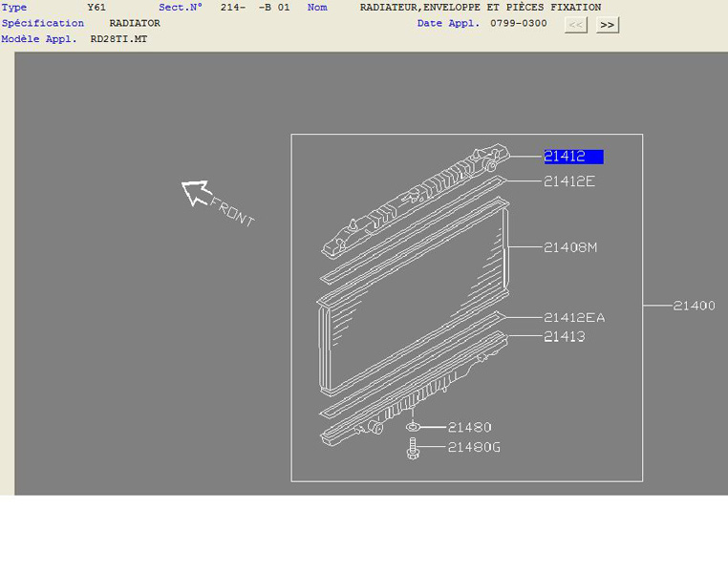Screen dimensions: 728x573
Task: Select the highlighted part number 21412
Action: click(x=574, y=157)
